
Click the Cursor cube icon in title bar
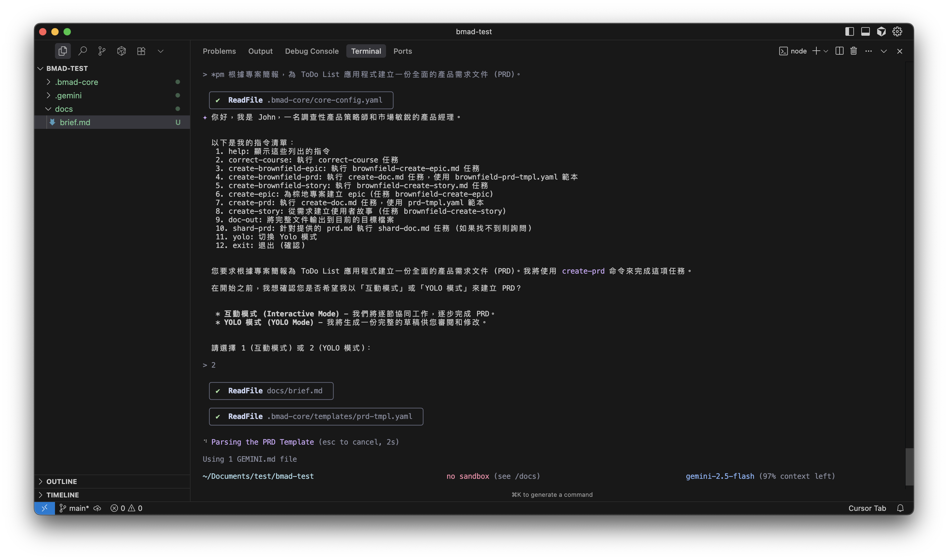tap(881, 31)
